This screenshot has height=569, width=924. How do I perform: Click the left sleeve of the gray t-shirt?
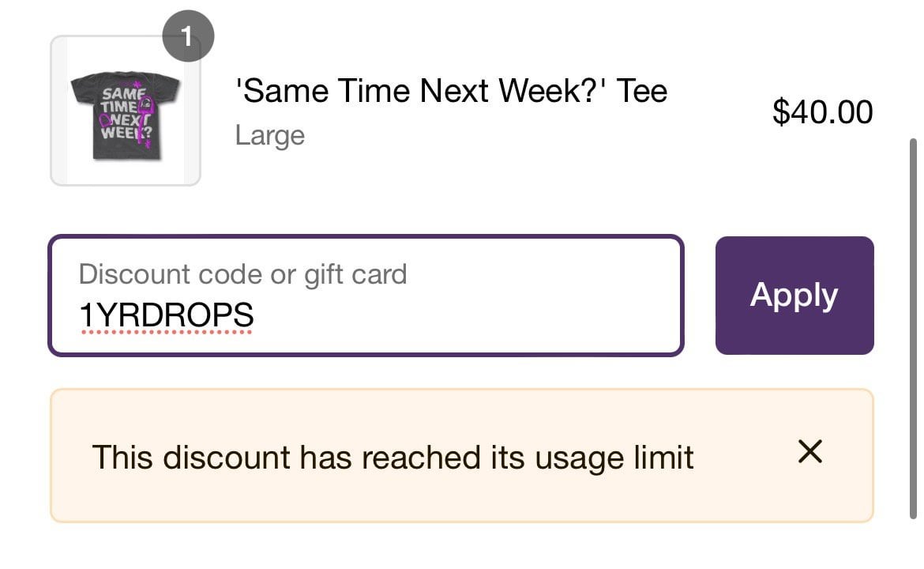pyautogui.click(x=79, y=87)
